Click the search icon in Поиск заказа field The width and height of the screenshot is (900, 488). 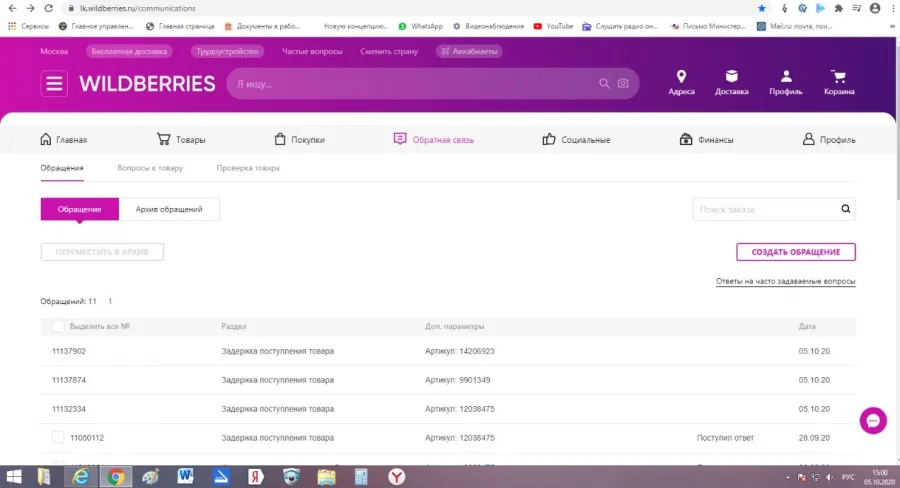coord(845,209)
